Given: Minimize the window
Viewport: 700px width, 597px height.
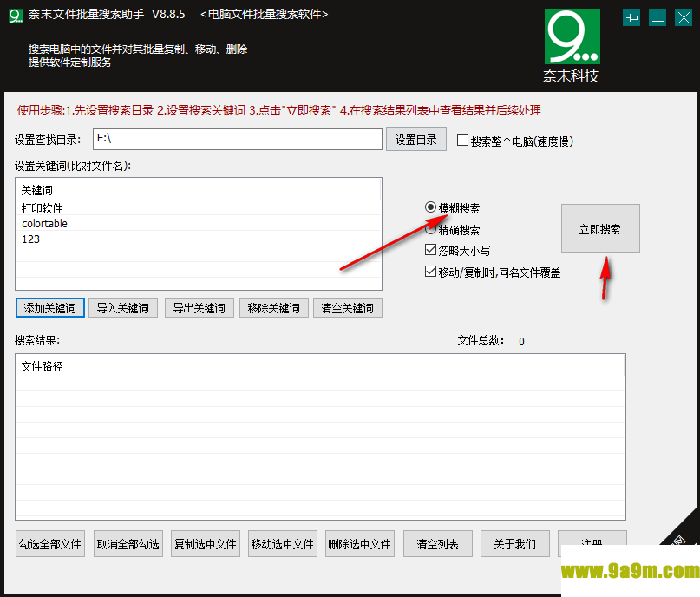Looking at the screenshot, I should click(x=657, y=18).
